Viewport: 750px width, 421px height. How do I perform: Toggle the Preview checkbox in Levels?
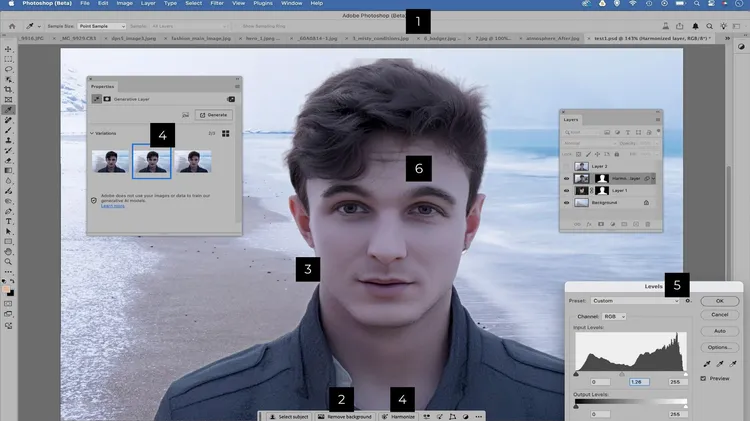(x=703, y=378)
